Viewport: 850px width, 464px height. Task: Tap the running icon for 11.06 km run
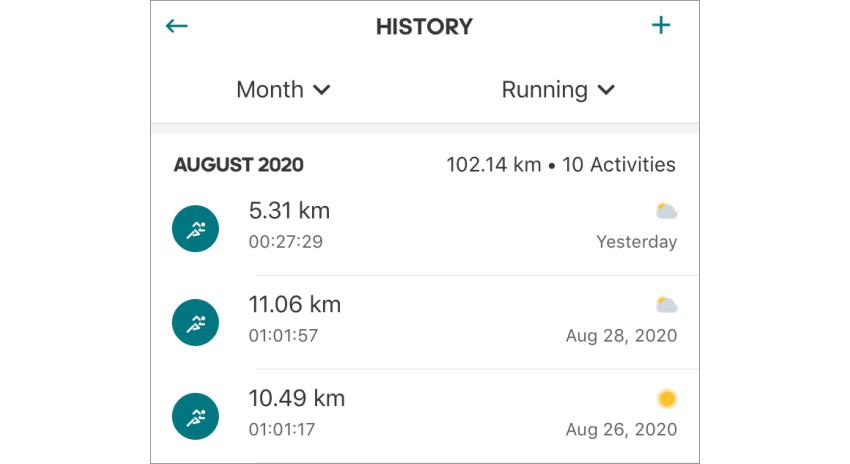pyautogui.click(x=196, y=322)
